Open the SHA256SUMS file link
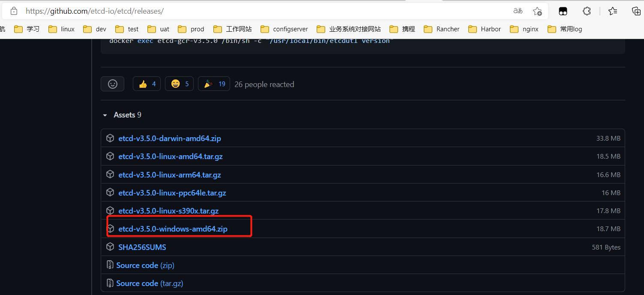Screen dimensions: 644x295 (x=142, y=247)
